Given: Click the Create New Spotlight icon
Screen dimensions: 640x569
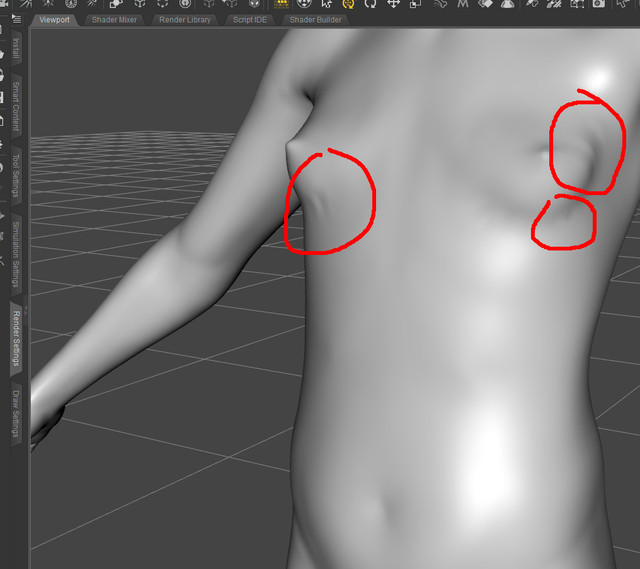Looking at the screenshot, I should click(x=48, y=4).
